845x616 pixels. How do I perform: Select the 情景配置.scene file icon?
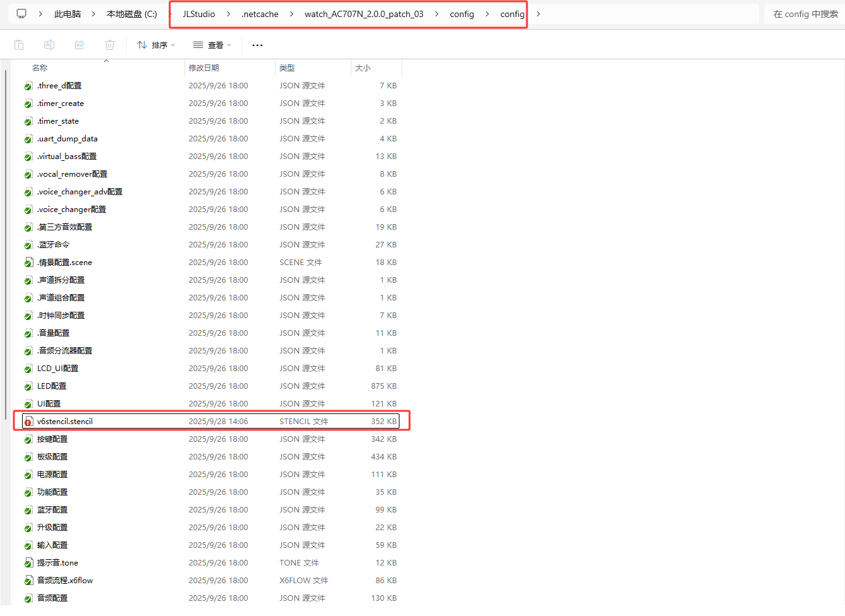[x=28, y=263]
